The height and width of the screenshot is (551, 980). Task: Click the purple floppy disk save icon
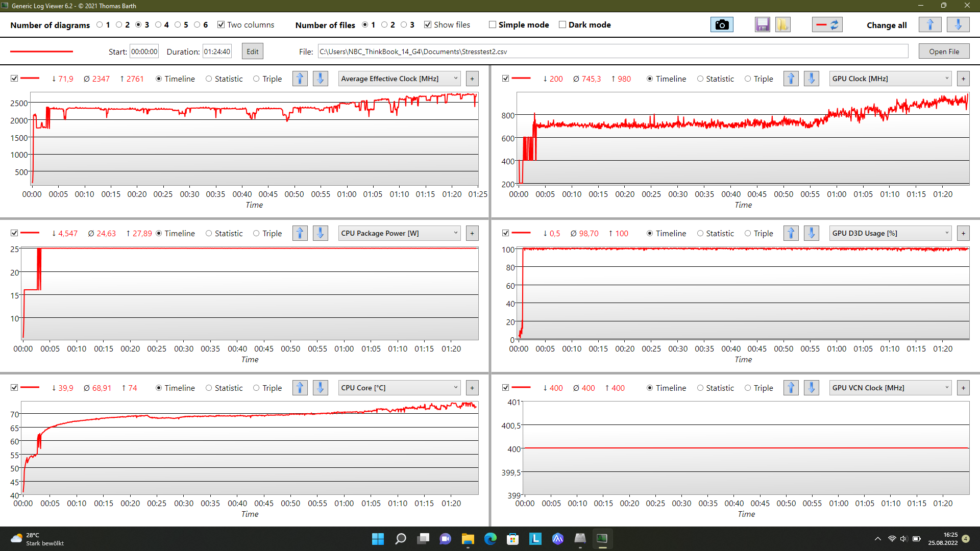click(x=762, y=24)
